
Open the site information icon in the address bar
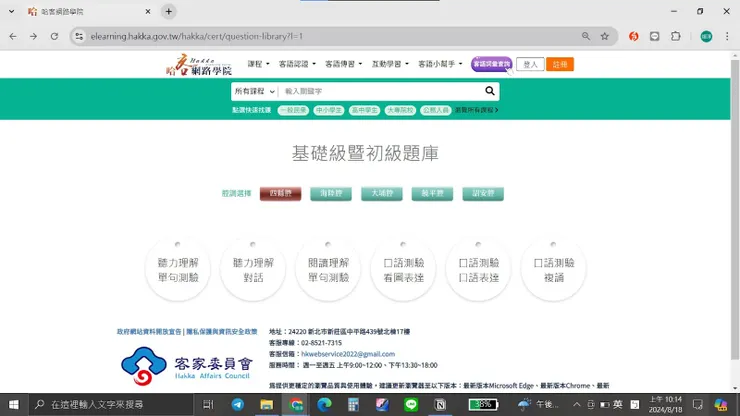79,36
